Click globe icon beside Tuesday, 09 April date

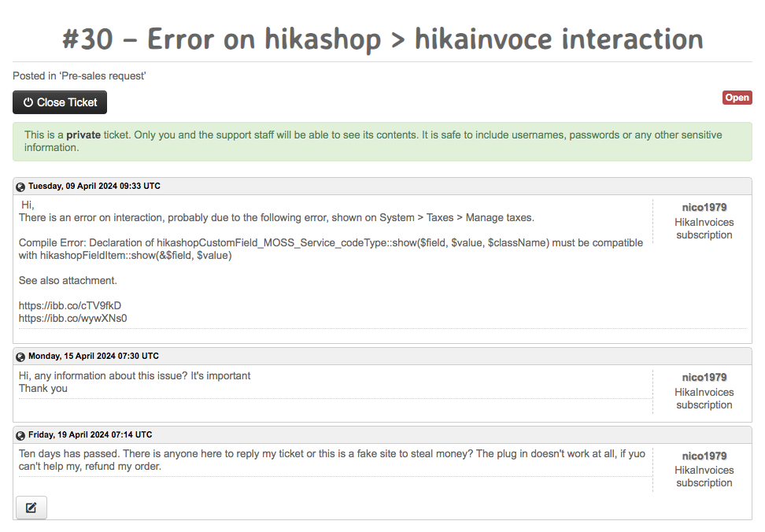[20, 187]
